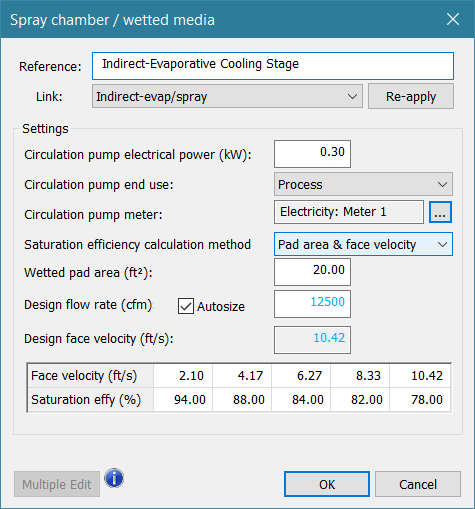Image resolution: width=475 pixels, height=509 pixels.
Task: Click the Multiple Edit button
Action: [x=57, y=484]
